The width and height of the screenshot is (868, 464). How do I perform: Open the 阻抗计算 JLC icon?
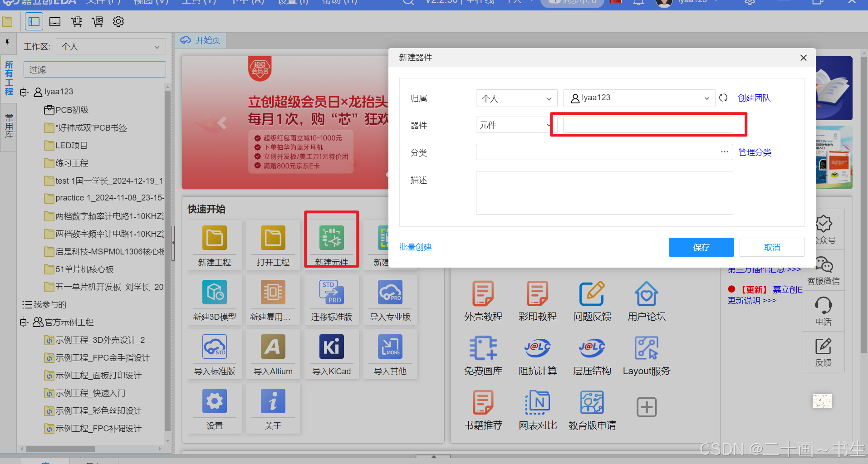tap(538, 348)
